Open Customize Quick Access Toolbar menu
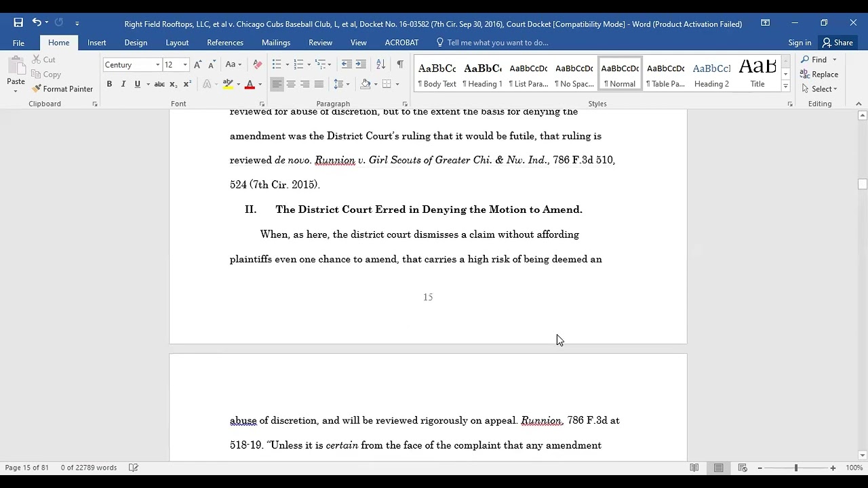The image size is (868, 488). pyautogui.click(x=77, y=24)
